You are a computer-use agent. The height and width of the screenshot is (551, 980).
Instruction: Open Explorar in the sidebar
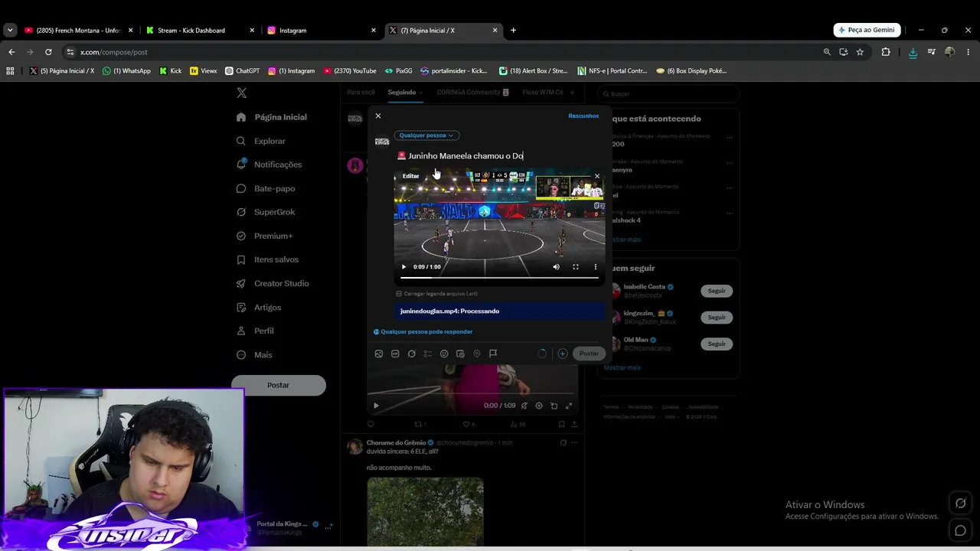(x=261, y=141)
